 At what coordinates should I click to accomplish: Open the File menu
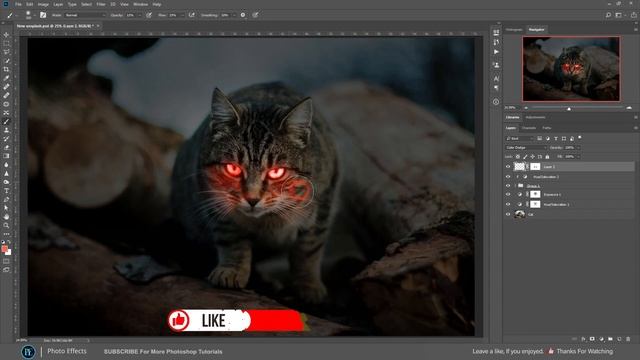18,4
